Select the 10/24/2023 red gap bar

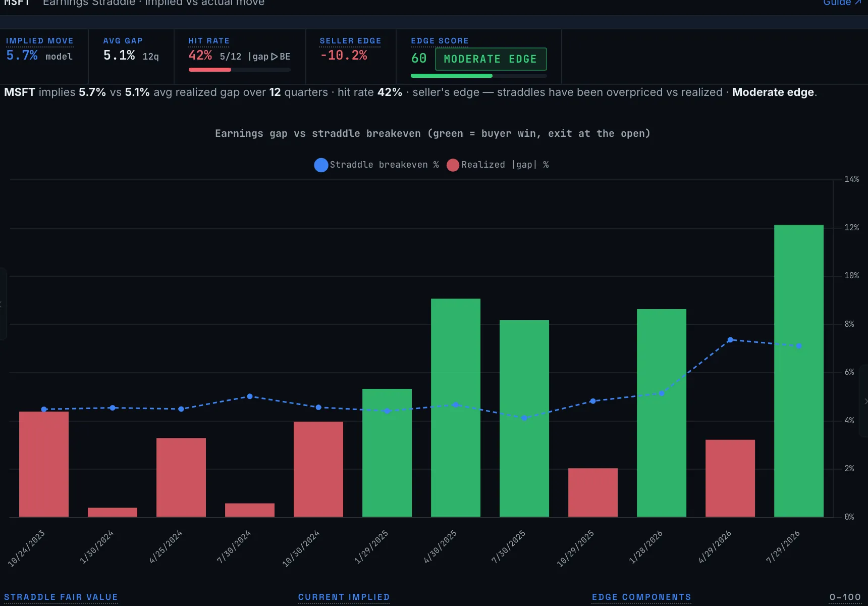(44, 464)
